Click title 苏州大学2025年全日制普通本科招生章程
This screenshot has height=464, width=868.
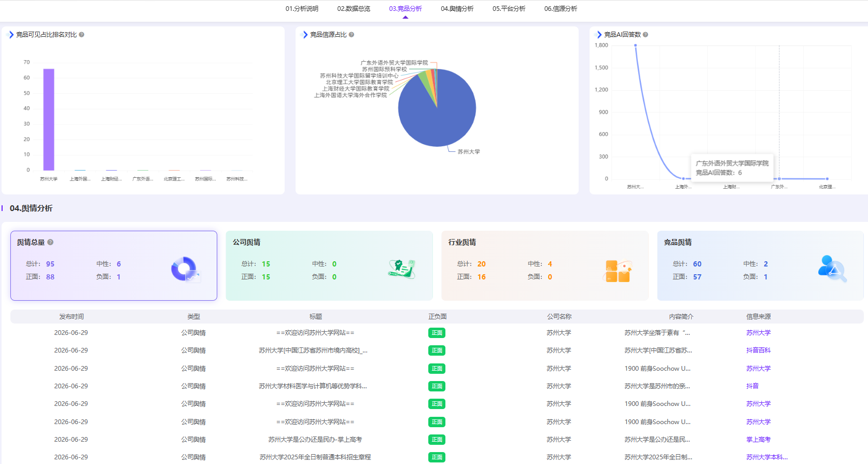point(315,457)
